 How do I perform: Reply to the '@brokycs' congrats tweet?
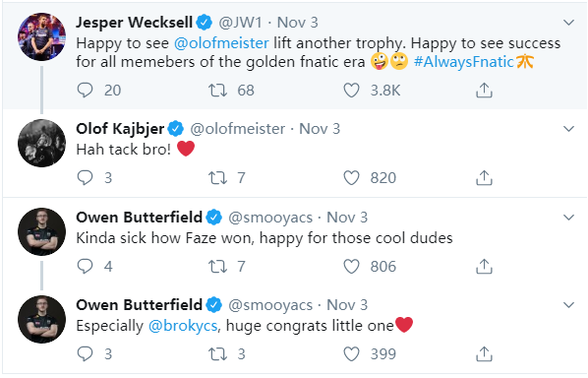point(86,353)
